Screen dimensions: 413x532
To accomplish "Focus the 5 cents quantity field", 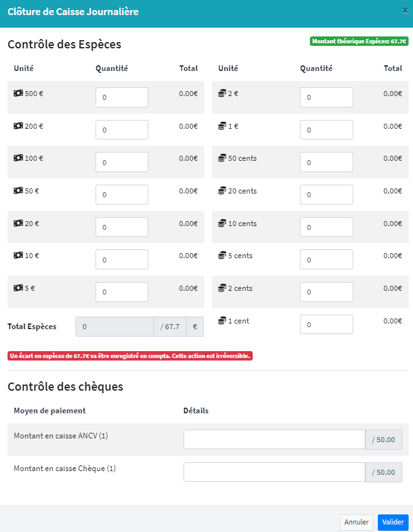I will point(326,259).
